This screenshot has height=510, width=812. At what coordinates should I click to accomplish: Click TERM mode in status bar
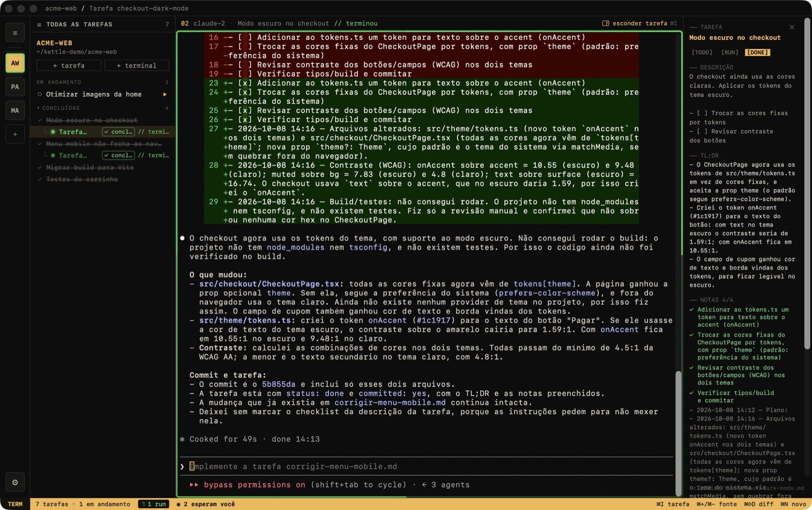coord(15,504)
